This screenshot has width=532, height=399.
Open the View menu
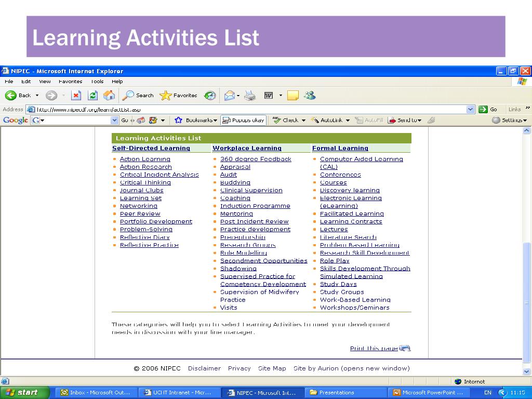[x=45, y=82]
